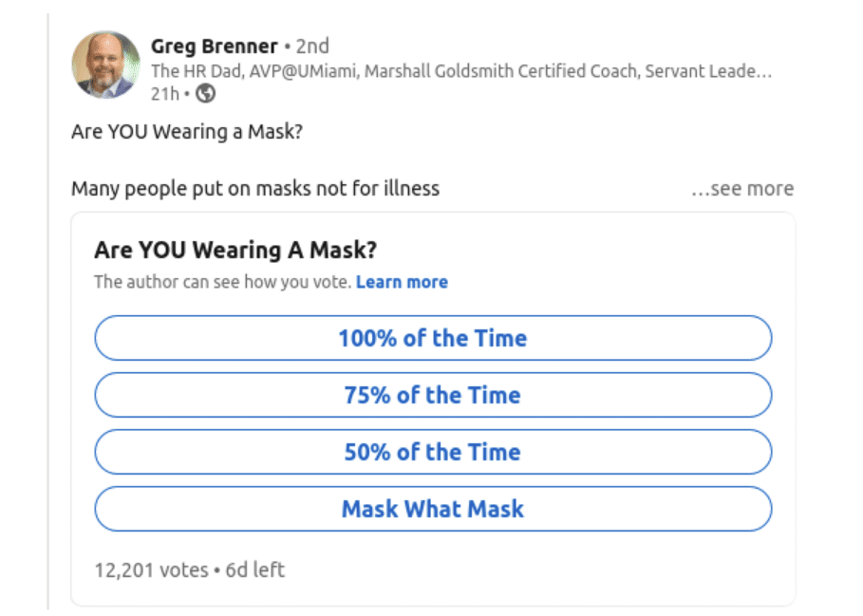Click the globe public visibility icon
The image size is (863, 616).
tap(206, 94)
